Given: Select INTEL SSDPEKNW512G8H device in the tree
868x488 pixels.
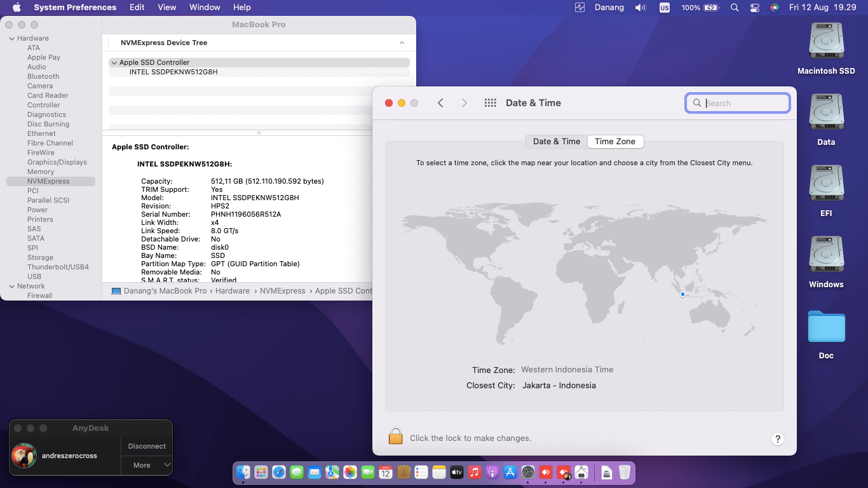Looking at the screenshot, I should (173, 72).
